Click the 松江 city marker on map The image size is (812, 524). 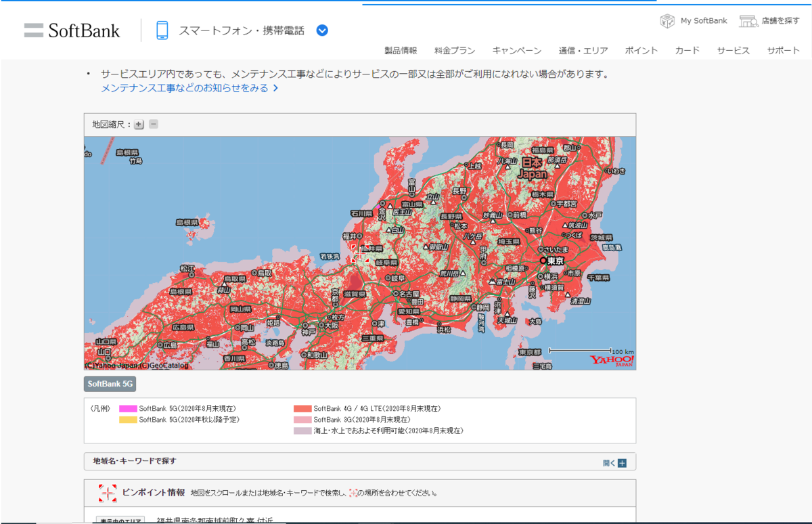tap(191, 276)
